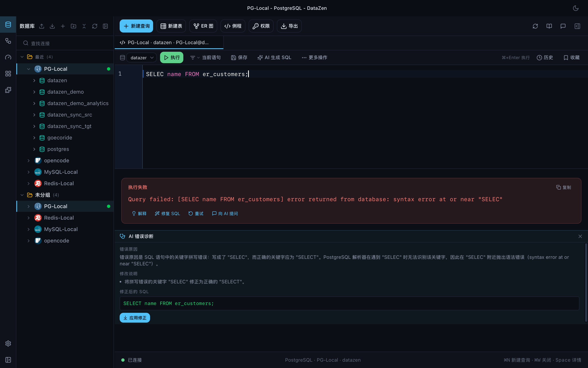Expand the postgres database node
Image resolution: width=588 pixels, height=368 pixels.
[x=34, y=149]
